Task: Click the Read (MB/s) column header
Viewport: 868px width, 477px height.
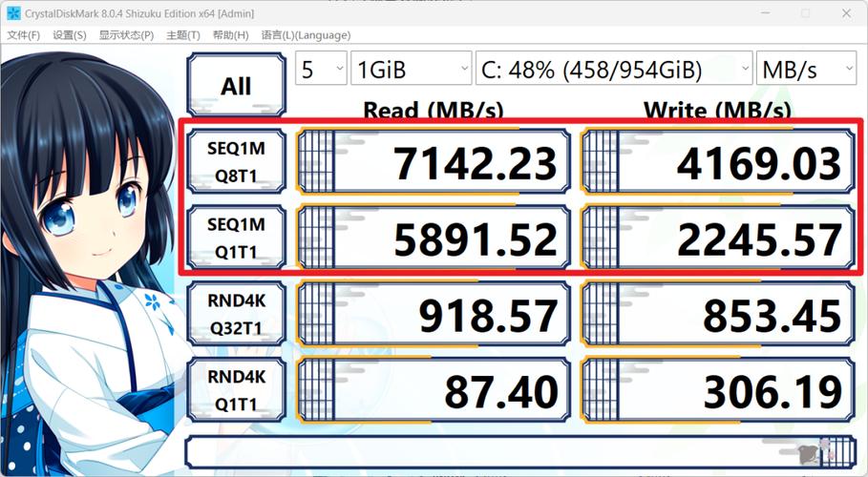Action: (x=433, y=110)
